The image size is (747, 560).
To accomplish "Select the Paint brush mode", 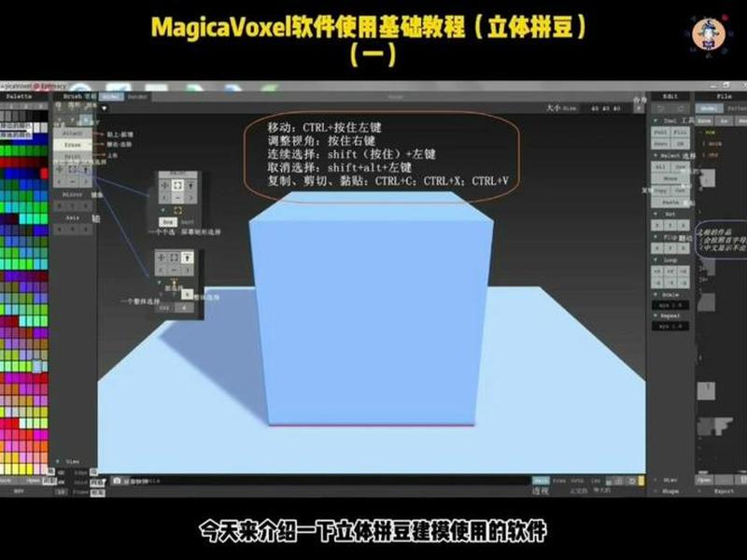I will [x=73, y=156].
